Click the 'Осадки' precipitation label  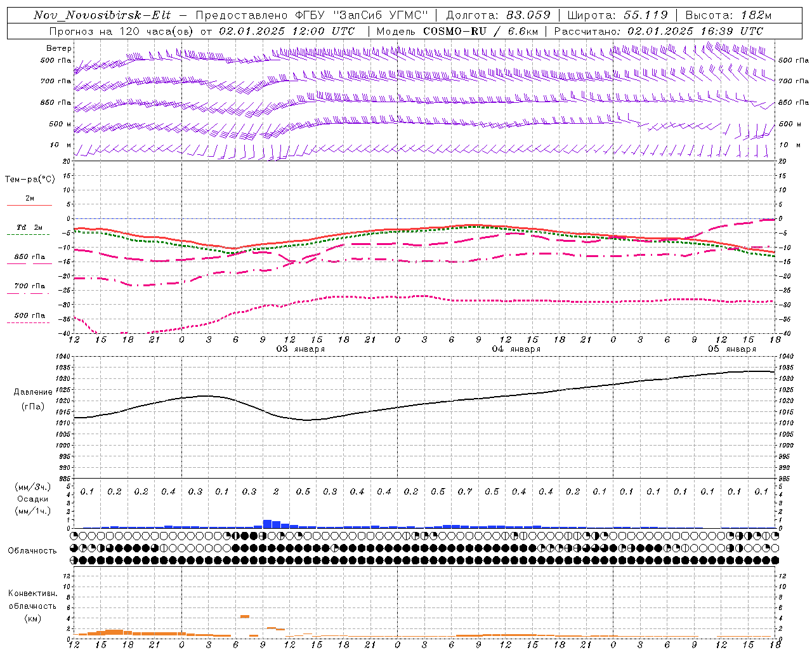[x=32, y=499]
